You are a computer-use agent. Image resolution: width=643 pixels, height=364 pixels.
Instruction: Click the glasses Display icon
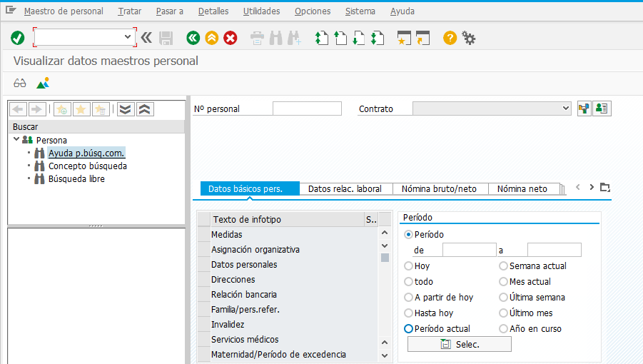(x=20, y=83)
